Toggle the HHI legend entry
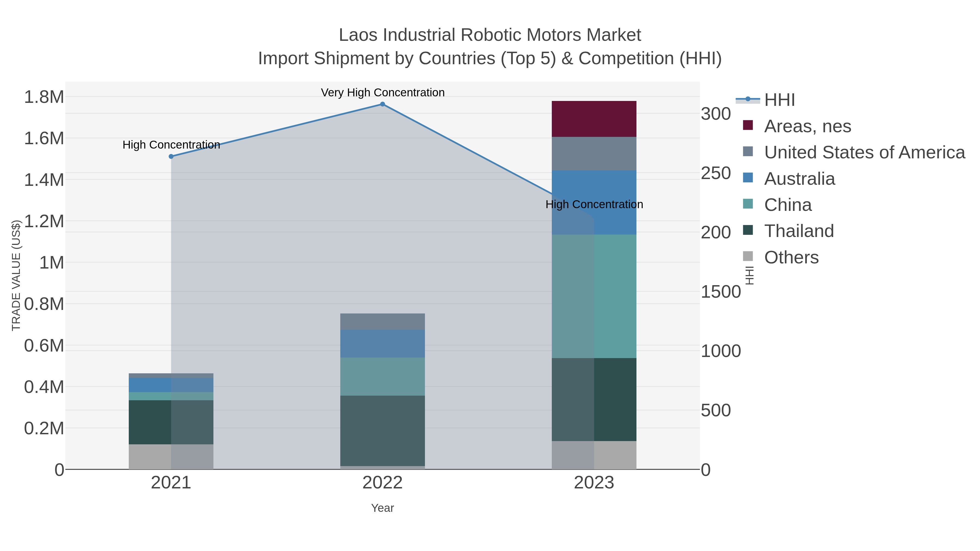 click(765, 100)
